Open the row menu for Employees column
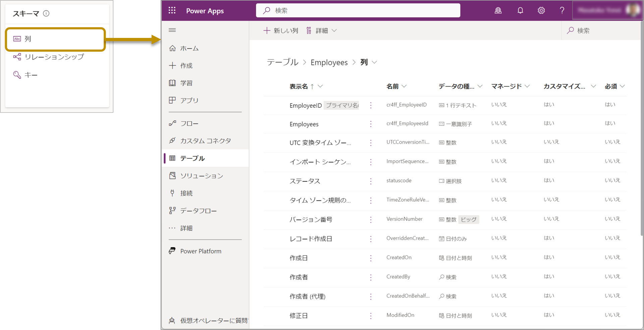 (x=371, y=124)
